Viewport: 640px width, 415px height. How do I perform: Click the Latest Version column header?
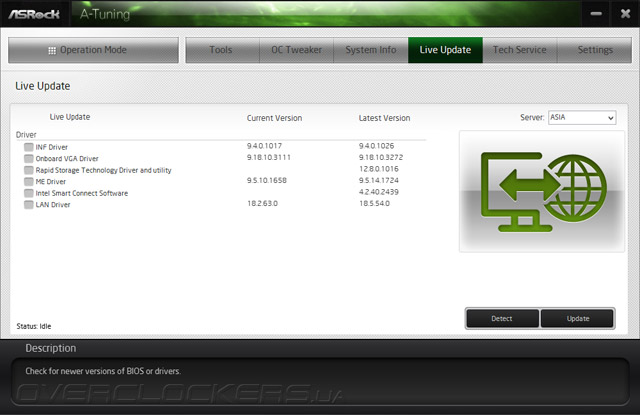click(x=384, y=118)
